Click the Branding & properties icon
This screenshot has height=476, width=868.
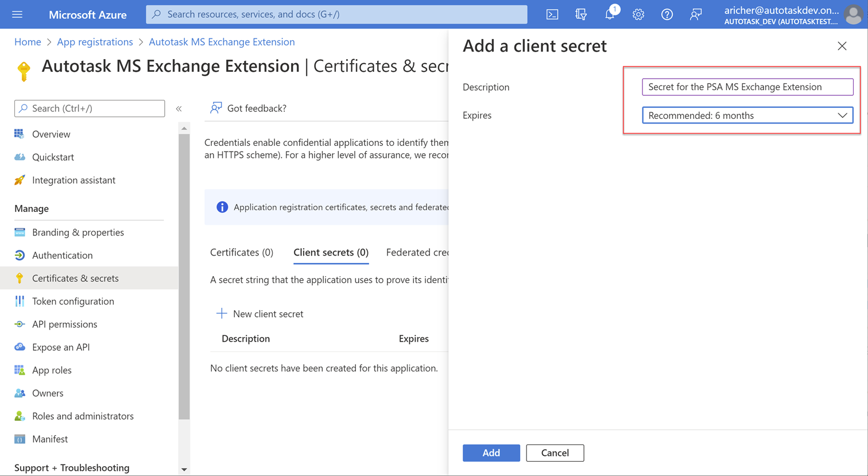(20, 232)
